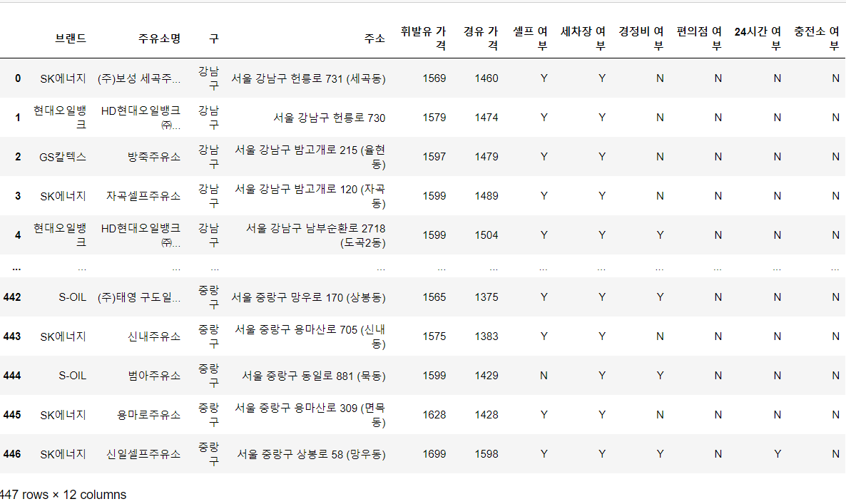Click diesel price 1428
846x504 pixels.
click(x=486, y=415)
